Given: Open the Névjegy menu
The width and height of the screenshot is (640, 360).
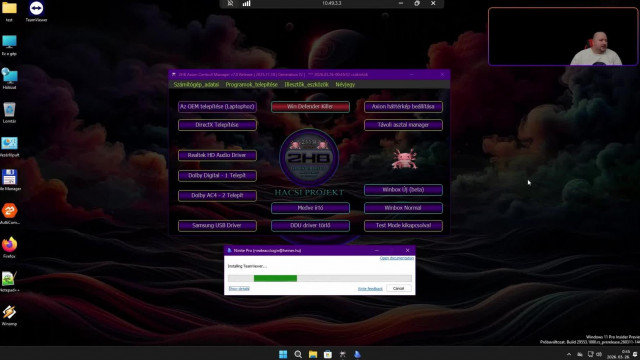Looking at the screenshot, I should coord(345,84).
